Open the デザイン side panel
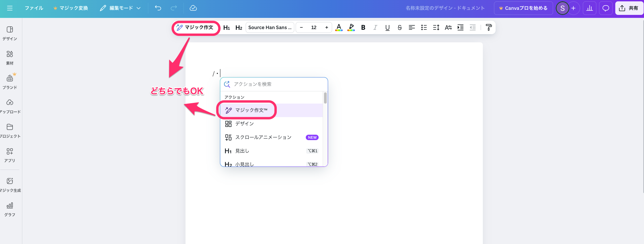644x244 pixels. (10, 34)
